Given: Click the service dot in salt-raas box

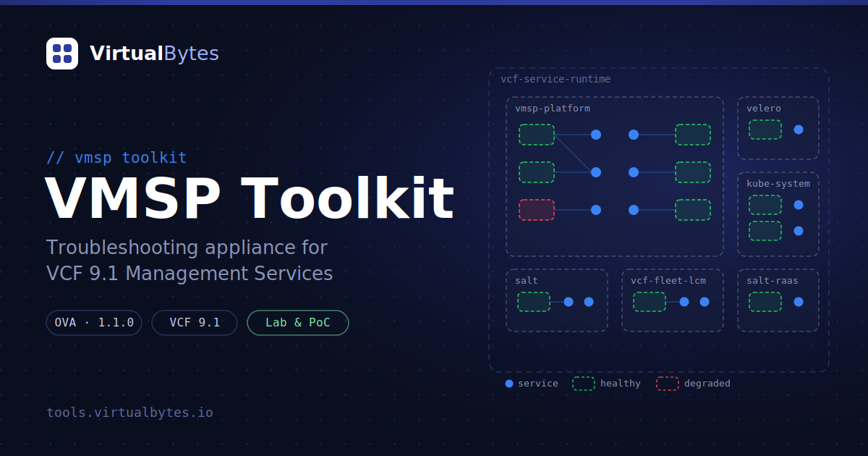Looking at the screenshot, I should point(799,302).
